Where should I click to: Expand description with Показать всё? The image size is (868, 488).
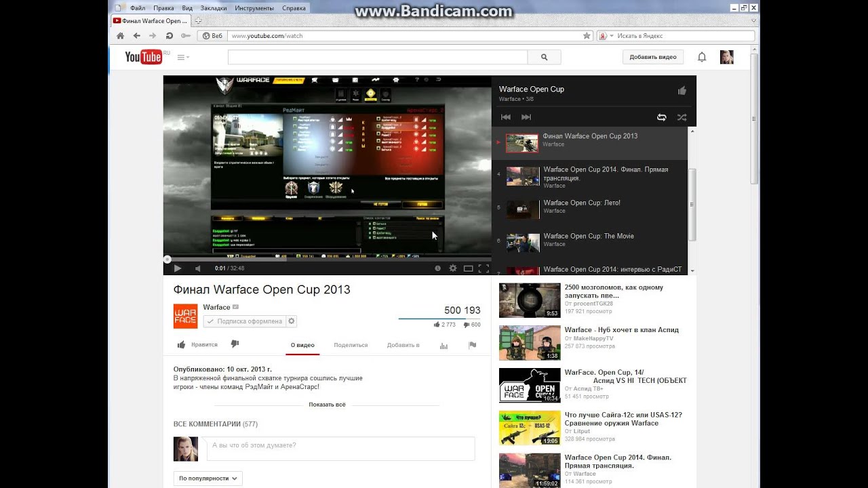(x=327, y=405)
